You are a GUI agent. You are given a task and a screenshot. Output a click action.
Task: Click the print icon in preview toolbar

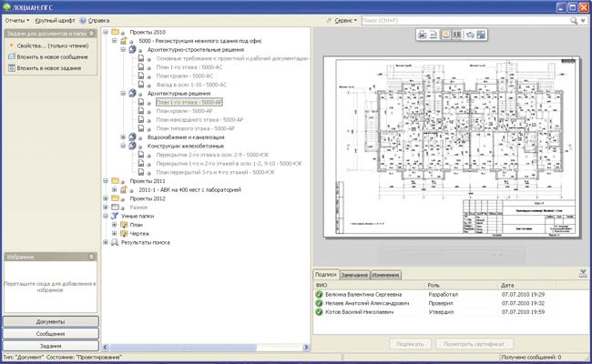tap(422, 35)
